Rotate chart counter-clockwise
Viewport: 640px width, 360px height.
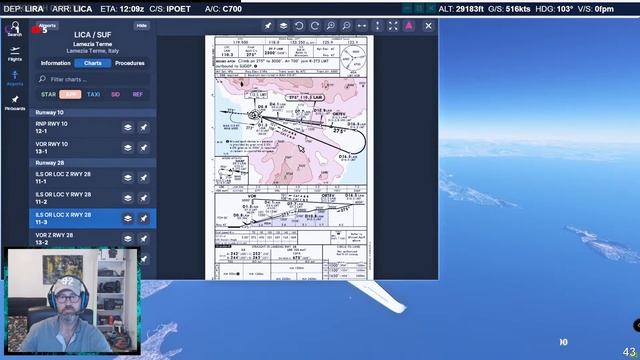pyautogui.click(x=299, y=26)
